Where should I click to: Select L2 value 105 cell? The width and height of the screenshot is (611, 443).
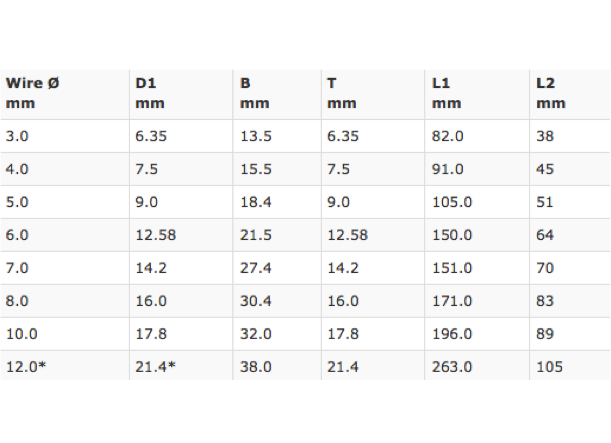pyautogui.click(x=550, y=367)
